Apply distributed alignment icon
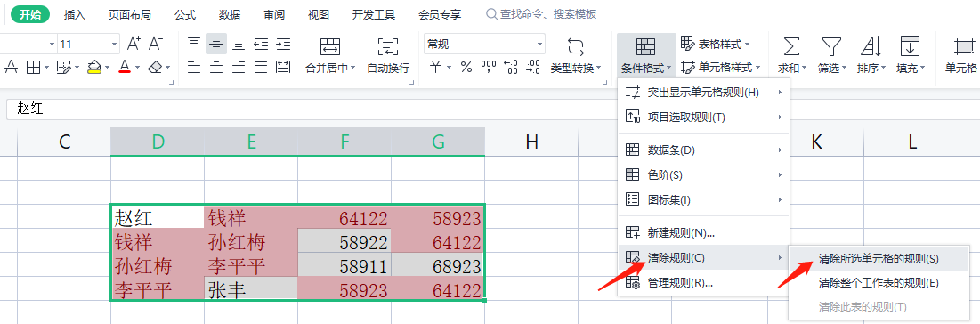 click(283, 67)
